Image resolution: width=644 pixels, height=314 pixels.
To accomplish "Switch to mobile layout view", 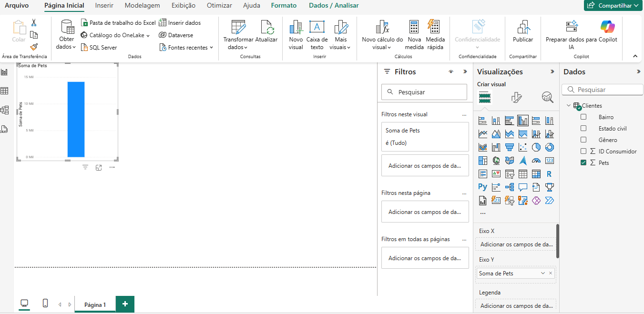I will [x=45, y=303].
